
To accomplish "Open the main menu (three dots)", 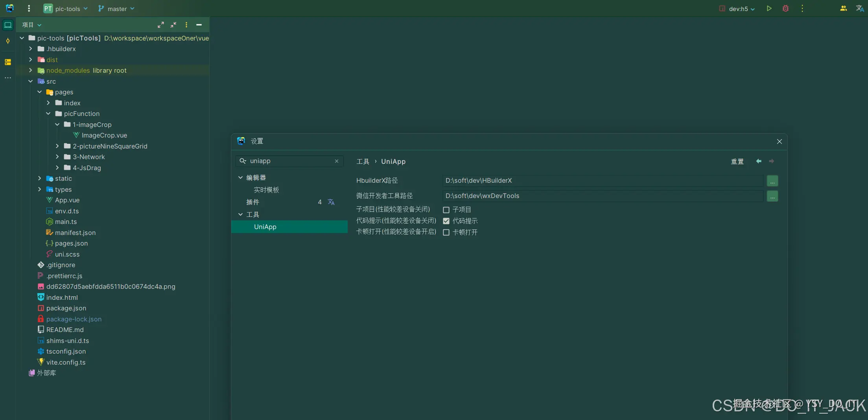I will pyautogui.click(x=29, y=9).
